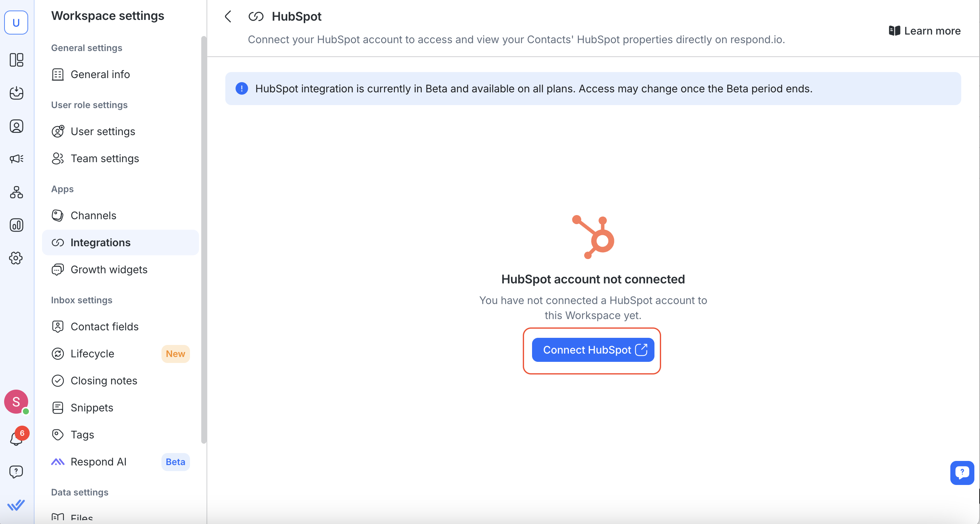Switch to the Integrations section
This screenshot has width=980, height=524.
(100, 242)
